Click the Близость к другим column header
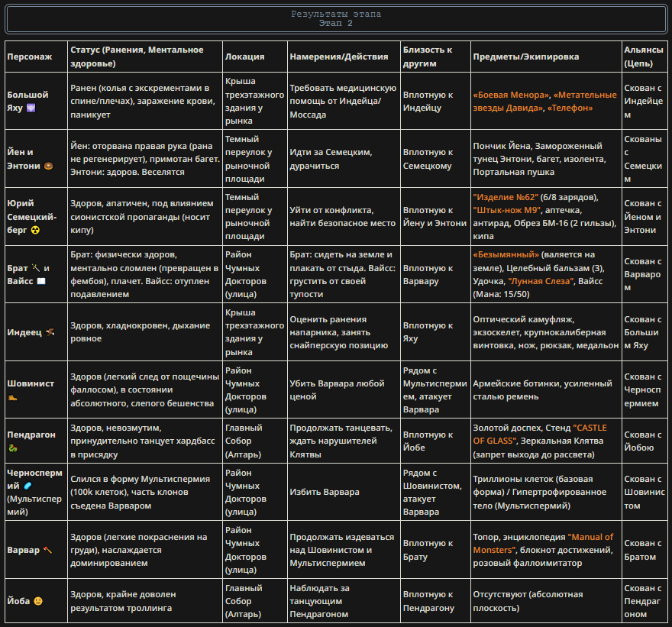The width and height of the screenshot is (672, 627). point(435,57)
